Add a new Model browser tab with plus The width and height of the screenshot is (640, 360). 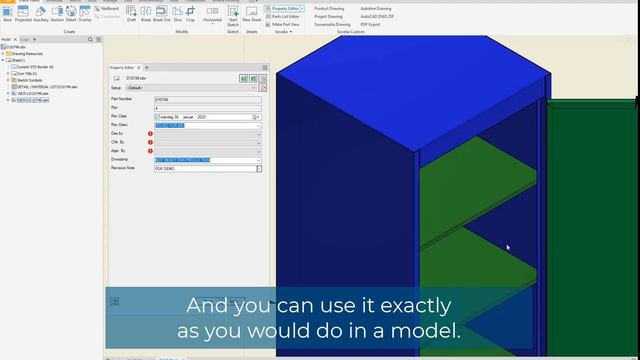[x=34, y=40]
